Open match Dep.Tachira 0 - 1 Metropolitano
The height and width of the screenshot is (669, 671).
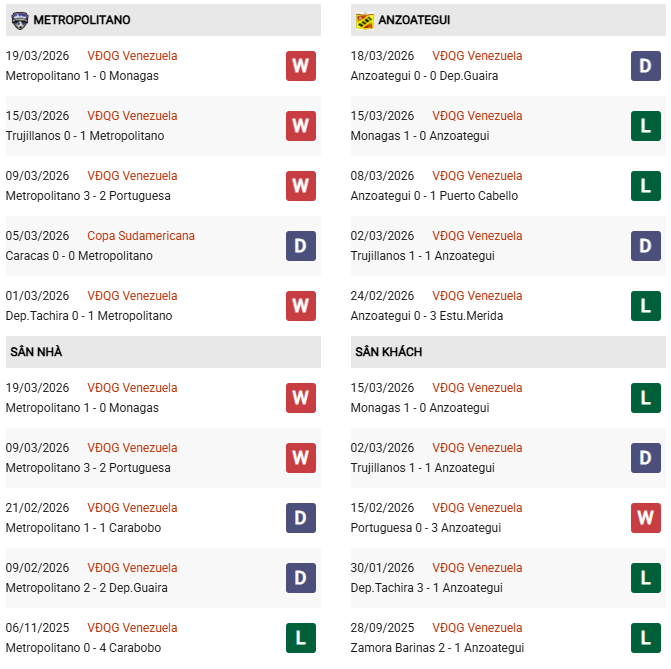(89, 316)
